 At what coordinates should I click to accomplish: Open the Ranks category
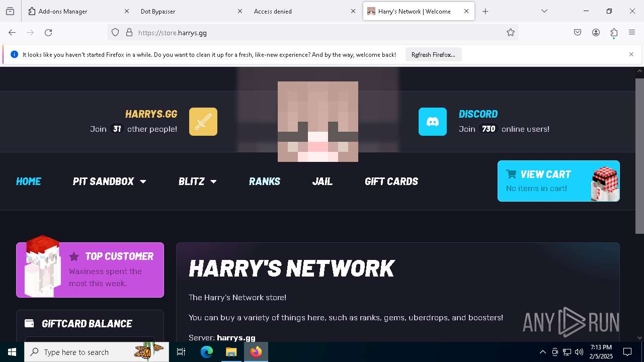click(x=265, y=182)
